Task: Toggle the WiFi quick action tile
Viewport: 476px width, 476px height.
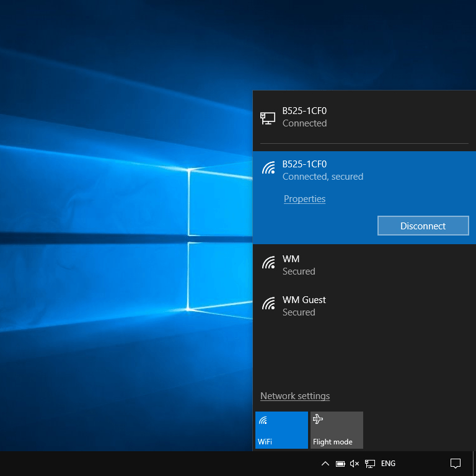Action: [x=281, y=430]
